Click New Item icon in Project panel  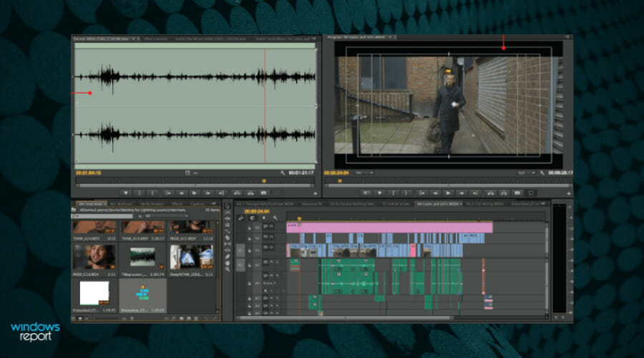tap(189, 318)
